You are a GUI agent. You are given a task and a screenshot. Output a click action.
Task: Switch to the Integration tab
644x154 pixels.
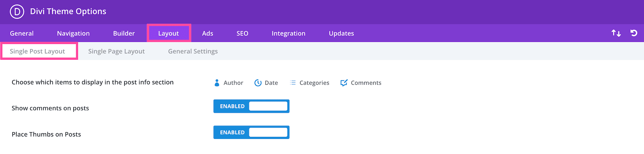pos(288,33)
